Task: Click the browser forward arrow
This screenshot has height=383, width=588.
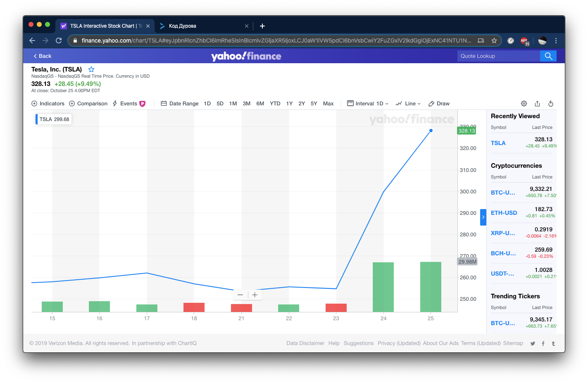Action: click(45, 40)
